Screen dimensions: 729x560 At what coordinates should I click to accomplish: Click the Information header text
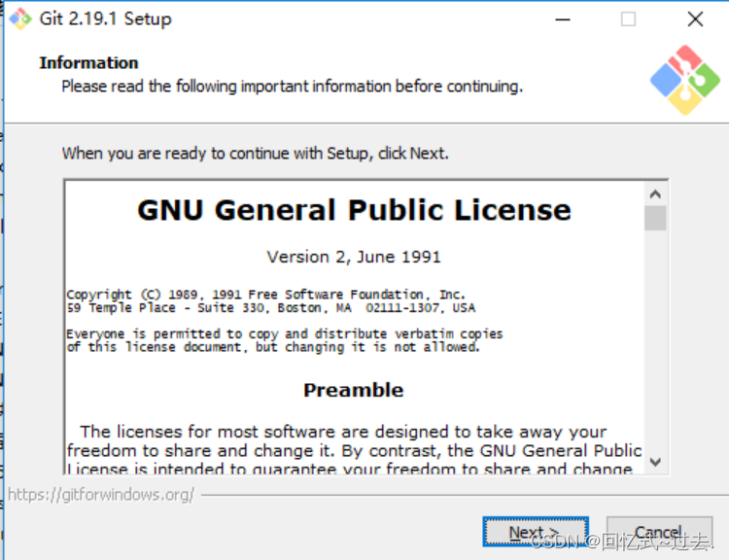click(x=88, y=63)
